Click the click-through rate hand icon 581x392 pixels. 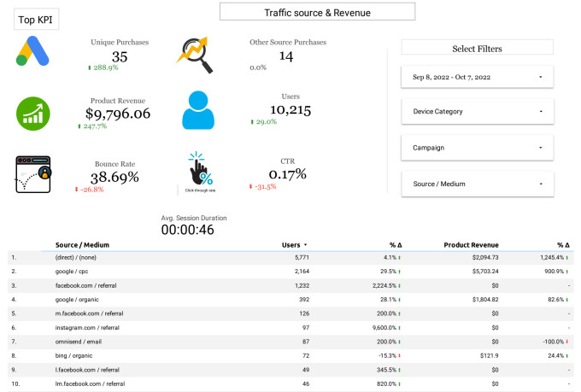(200, 172)
